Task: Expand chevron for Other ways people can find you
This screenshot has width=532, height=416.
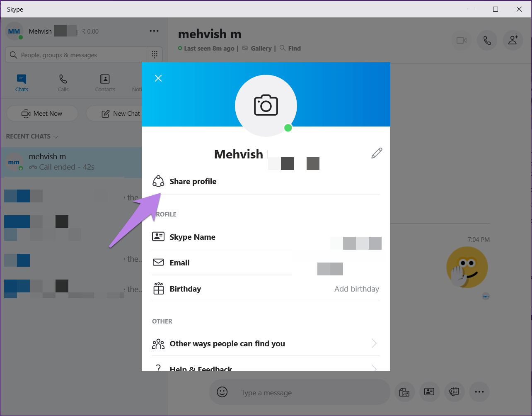Action: click(374, 343)
